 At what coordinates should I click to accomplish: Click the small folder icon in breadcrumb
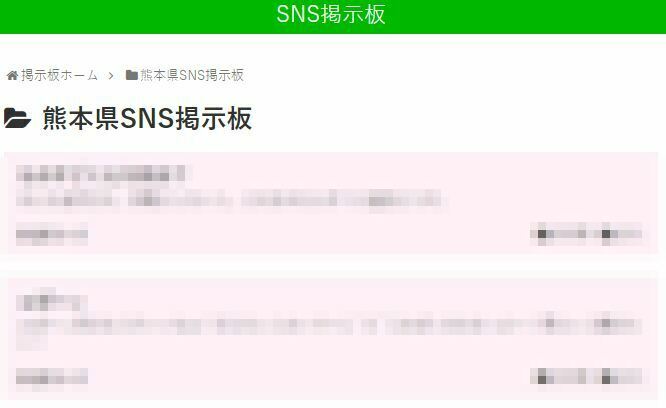132,75
